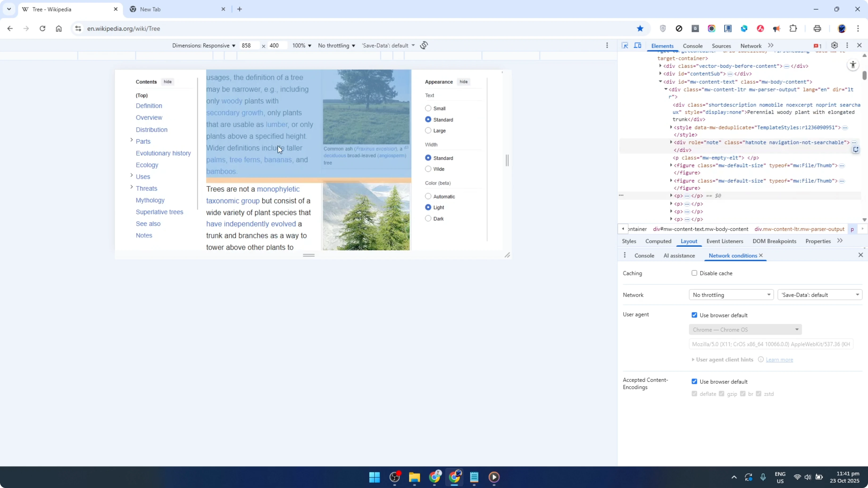
Task: Toggle the device toolbar off
Action: tap(638, 45)
